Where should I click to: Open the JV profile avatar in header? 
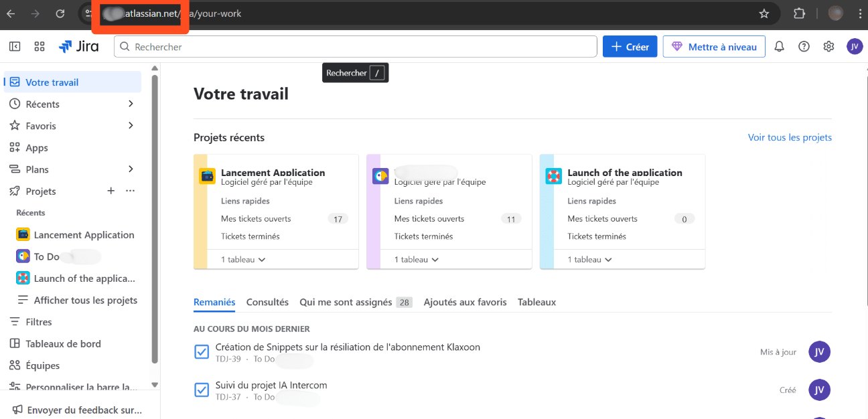(x=854, y=47)
